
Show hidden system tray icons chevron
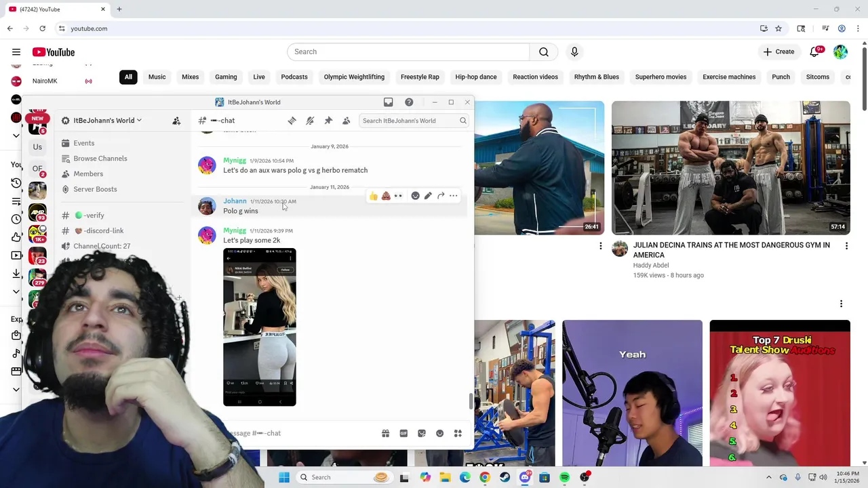768,477
